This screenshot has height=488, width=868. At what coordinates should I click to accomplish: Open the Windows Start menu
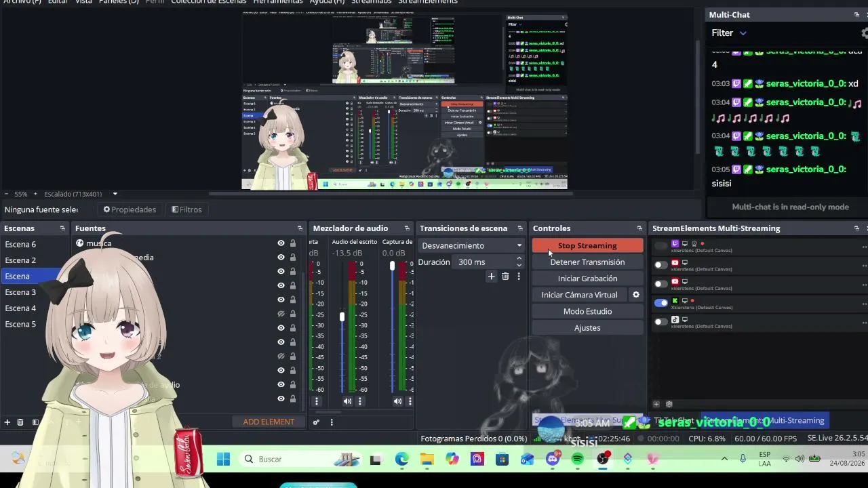pos(223,459)
